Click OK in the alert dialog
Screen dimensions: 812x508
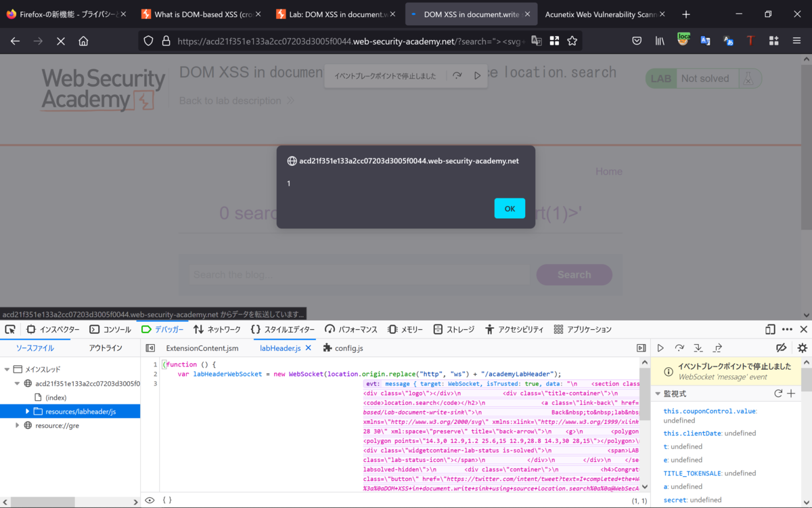[510, 209]
